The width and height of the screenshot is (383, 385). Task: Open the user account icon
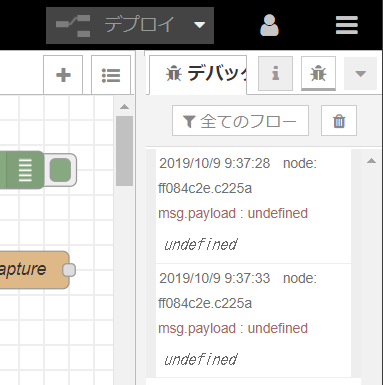[269, 25]
